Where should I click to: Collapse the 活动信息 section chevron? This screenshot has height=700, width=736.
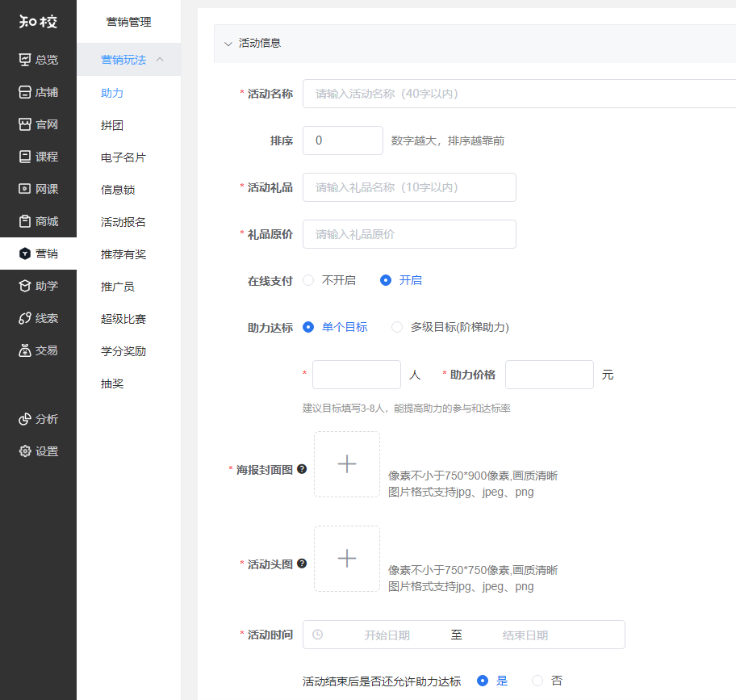click(228, 44)
